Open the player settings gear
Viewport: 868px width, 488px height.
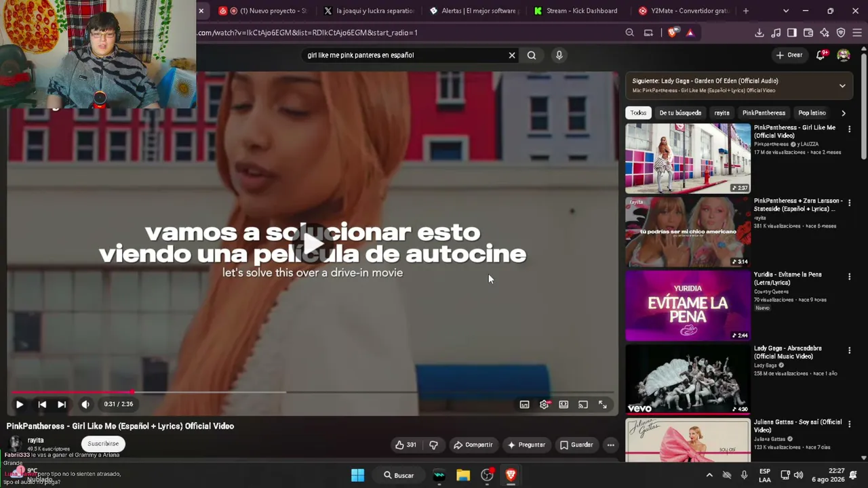[544, 405]
